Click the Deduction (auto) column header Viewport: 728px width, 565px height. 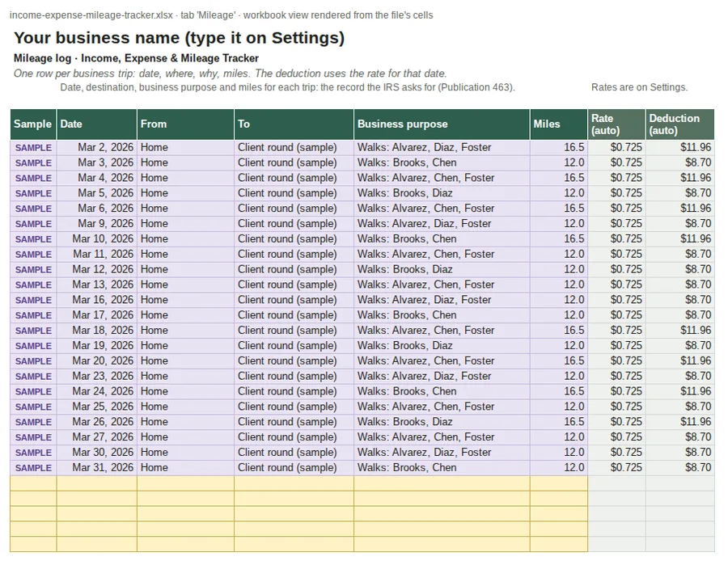[680, 124]
